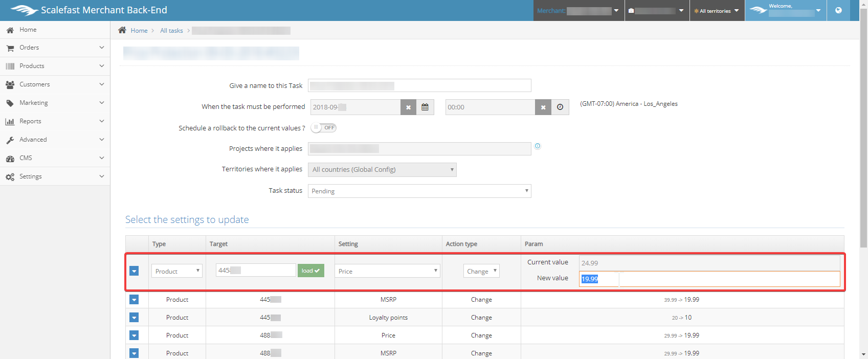Click the clock time picker icon

pos(560,107)
